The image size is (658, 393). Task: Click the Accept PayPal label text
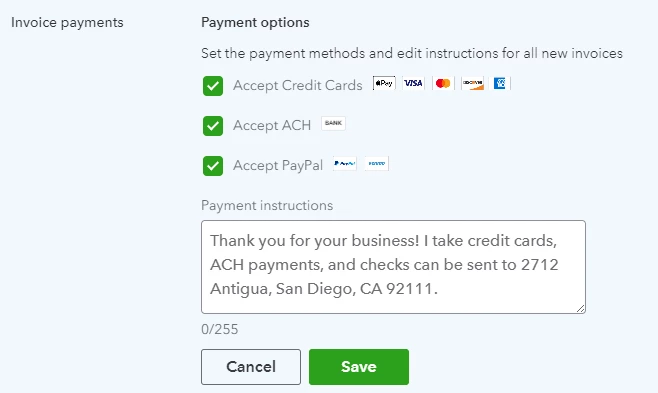tap(278, 166)
